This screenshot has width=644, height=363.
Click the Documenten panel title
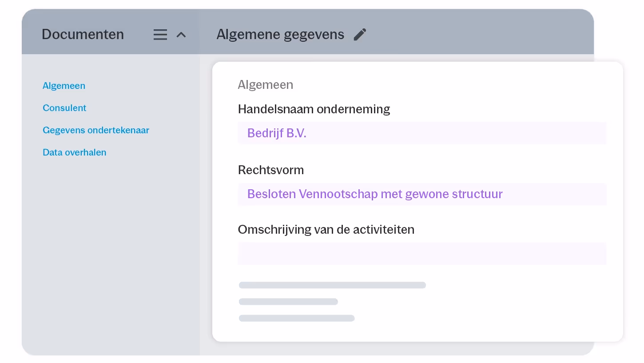click(83, 35)
